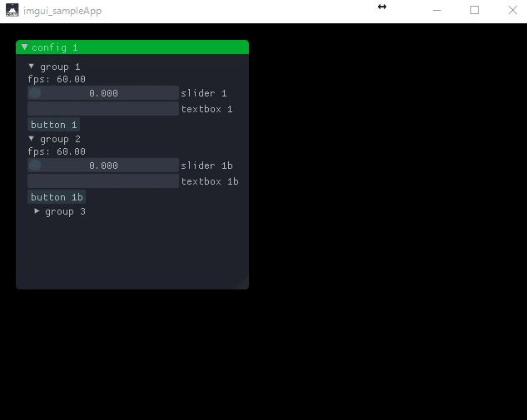Screen dimensions: 527x420
Task: Expand the group 3 tree node
Action: click(x=37, y=211)
